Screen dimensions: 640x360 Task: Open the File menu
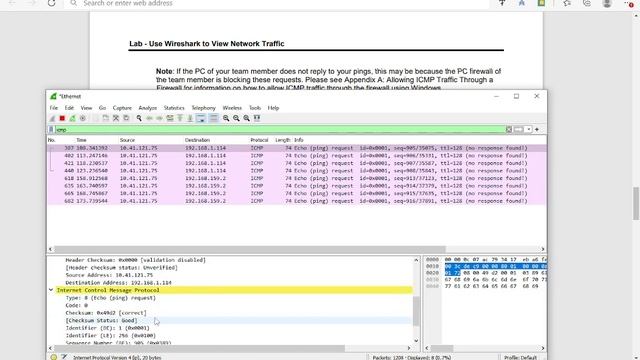click(x=54, y=108)
